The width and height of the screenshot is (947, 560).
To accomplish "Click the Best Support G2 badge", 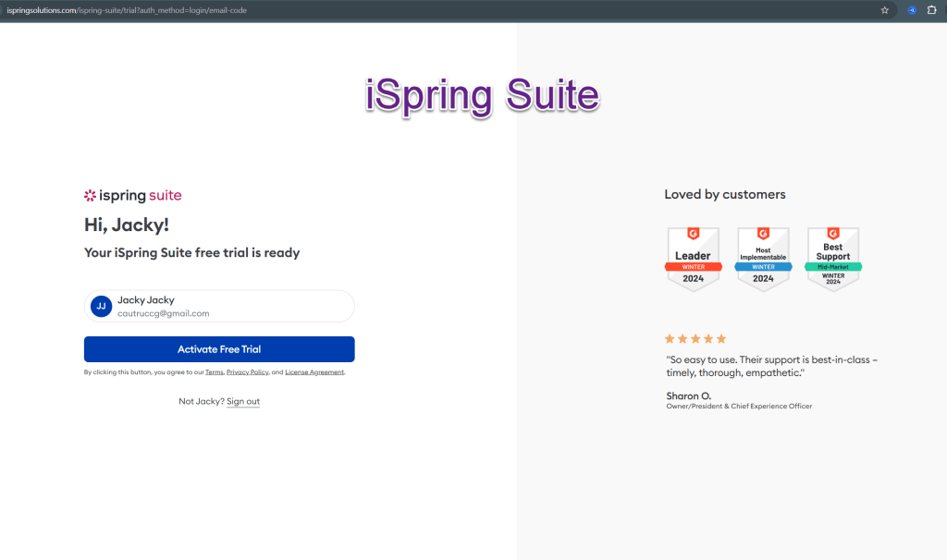I will coord(832,259).
